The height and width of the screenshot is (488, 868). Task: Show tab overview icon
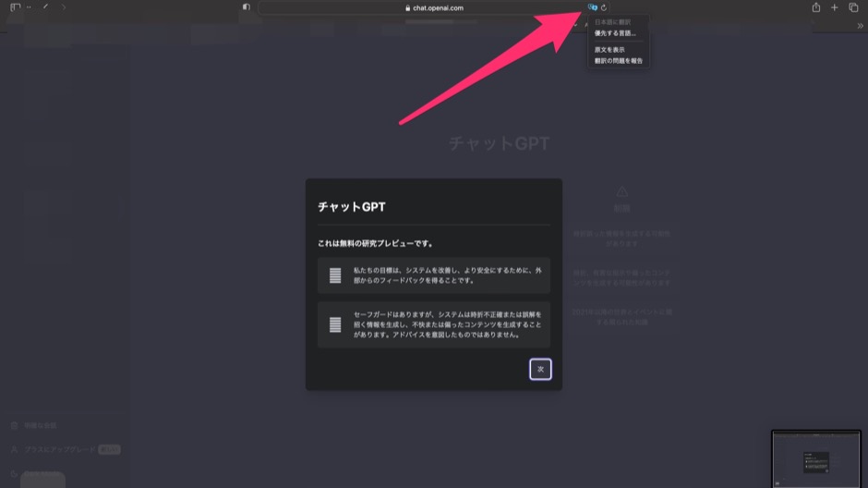coord(853,7)
